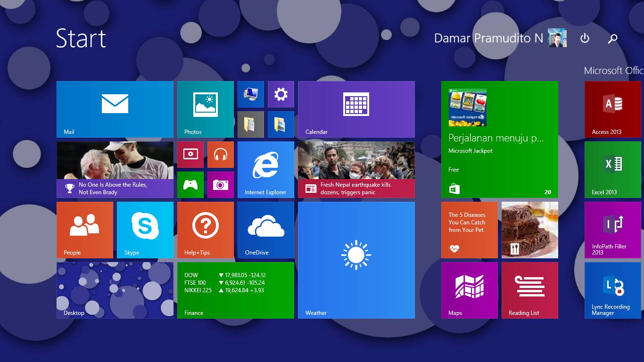This screenshot has width=644, height=362.
Task: Click the Start heading text
Action: pos(81,38)
